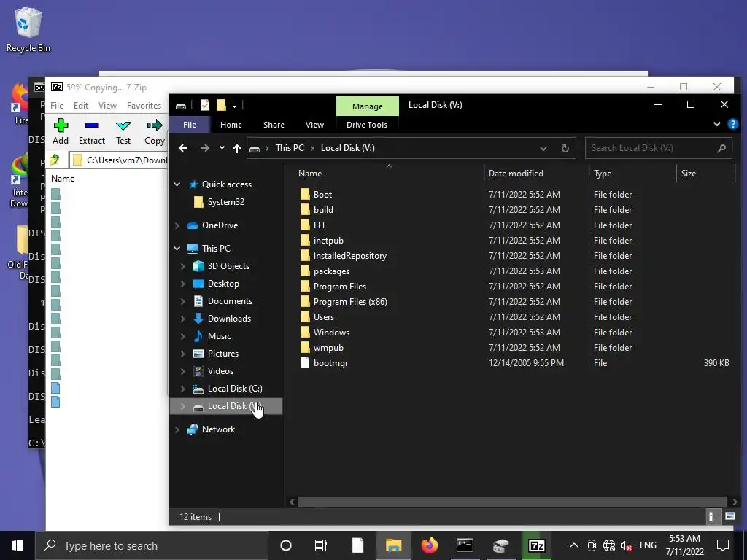Click Task View button on taskbar
747x560 pixels.
(321, 545)
